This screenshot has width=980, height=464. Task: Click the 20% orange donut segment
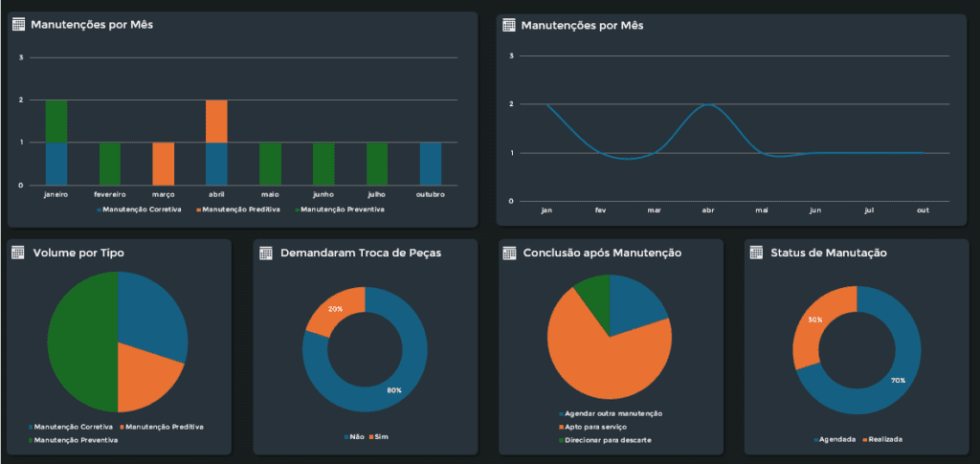(x=335, y=310)
